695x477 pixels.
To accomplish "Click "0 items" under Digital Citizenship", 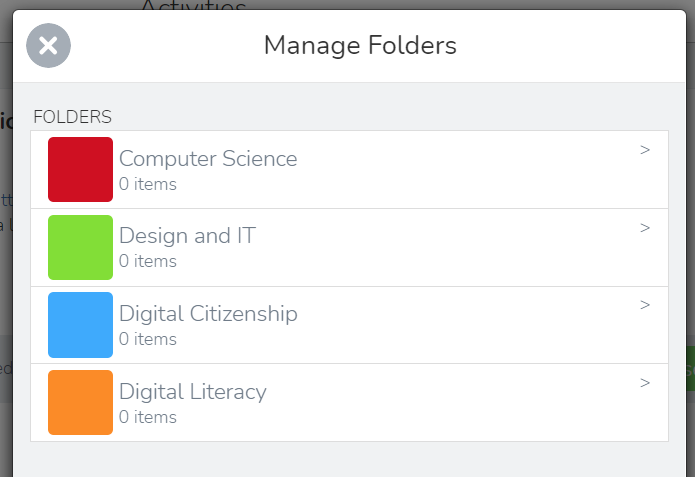I will click(x=148, y=339).
